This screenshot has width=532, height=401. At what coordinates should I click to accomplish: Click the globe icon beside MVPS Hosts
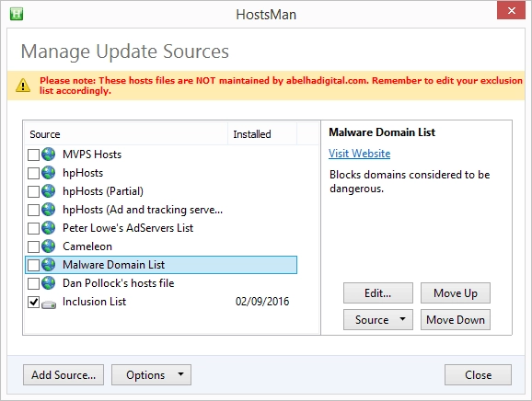coord(49,155)
